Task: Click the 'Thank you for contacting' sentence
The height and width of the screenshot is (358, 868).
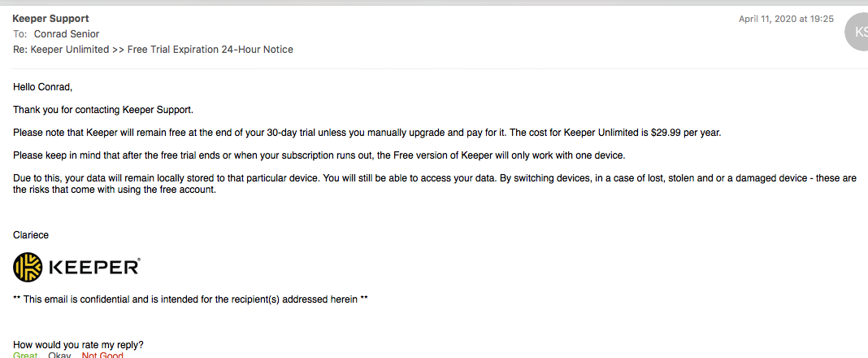Action: pos(103,110)
